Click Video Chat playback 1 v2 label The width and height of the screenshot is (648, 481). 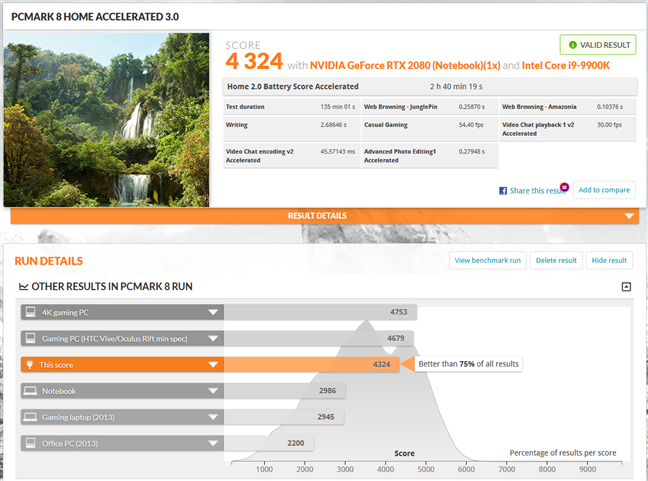538,129
